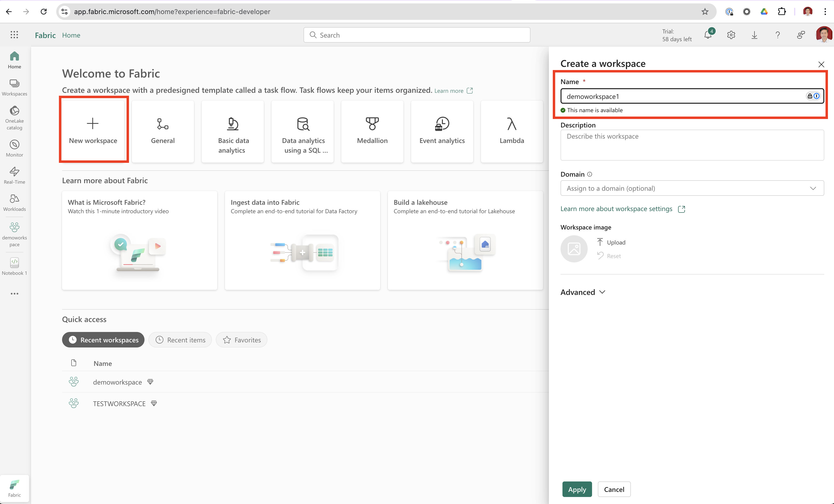Open Settings gear in header

click(x=731, y=35)
